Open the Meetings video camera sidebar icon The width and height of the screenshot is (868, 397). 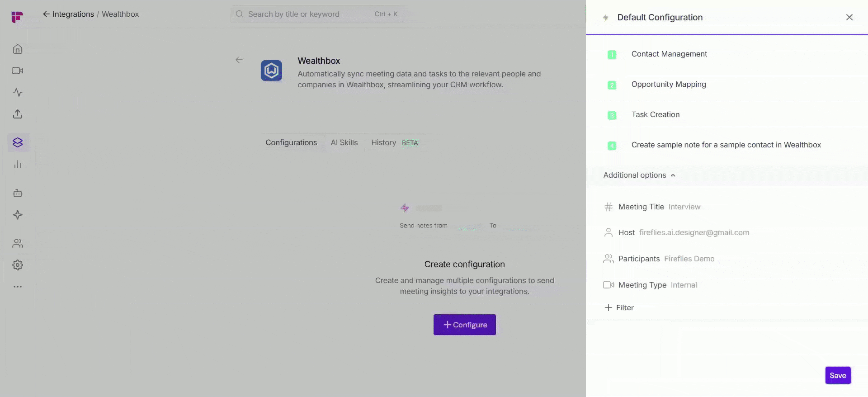click(x=18, y=71)
